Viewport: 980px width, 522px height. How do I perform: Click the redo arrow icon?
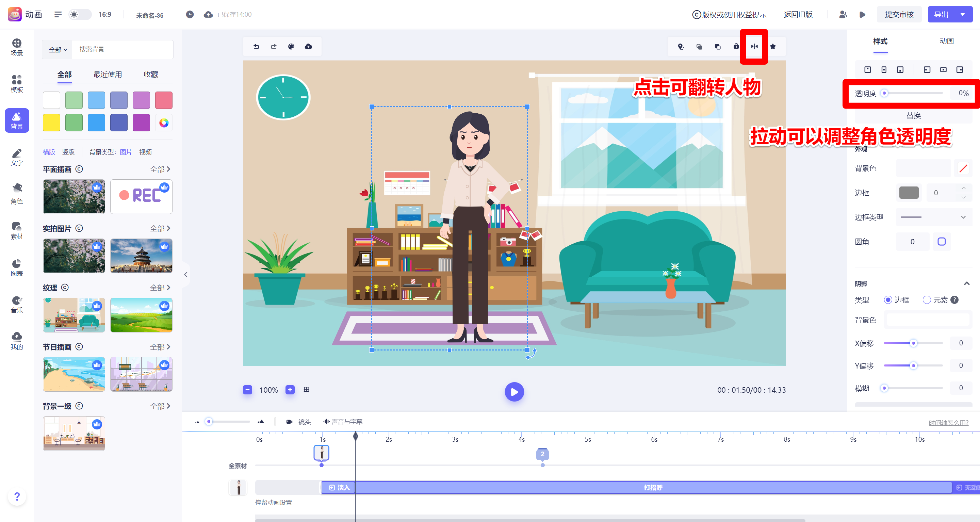(274, 46)
